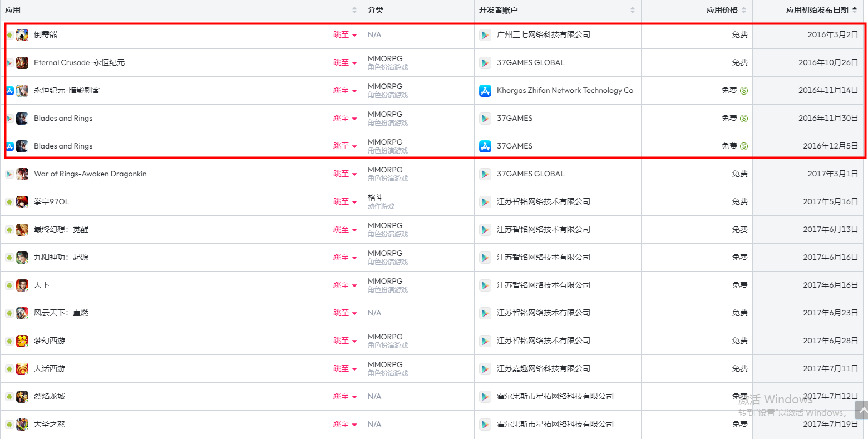The image size is (868, 439).
Task: Open the 跳至 menu for 最终幻想：觉醒
Action: tap(345, 229)
